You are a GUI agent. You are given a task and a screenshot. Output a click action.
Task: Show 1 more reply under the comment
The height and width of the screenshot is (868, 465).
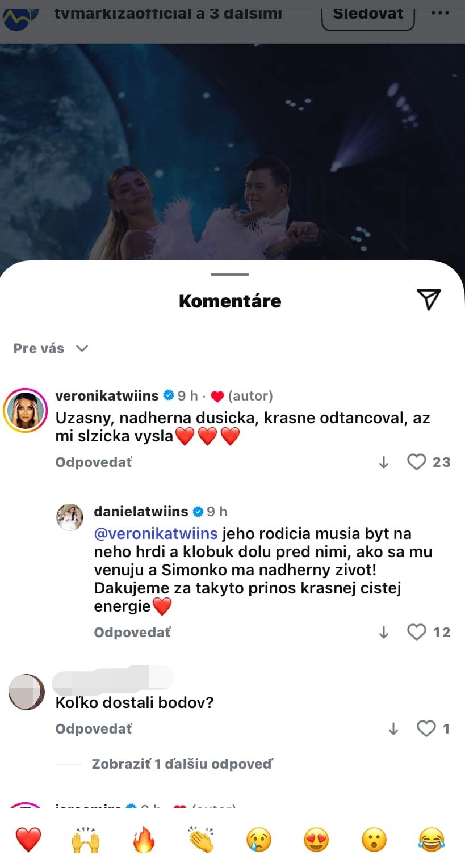[x=182, y=764]
